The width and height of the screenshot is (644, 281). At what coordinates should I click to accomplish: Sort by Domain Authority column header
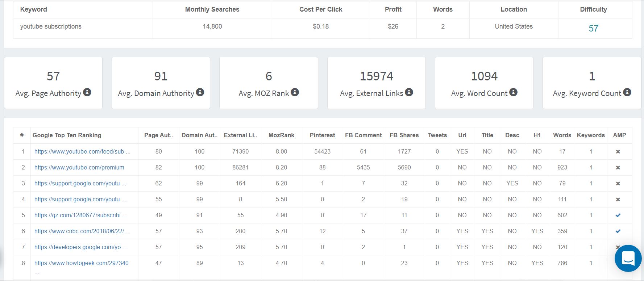coord(199,135)
